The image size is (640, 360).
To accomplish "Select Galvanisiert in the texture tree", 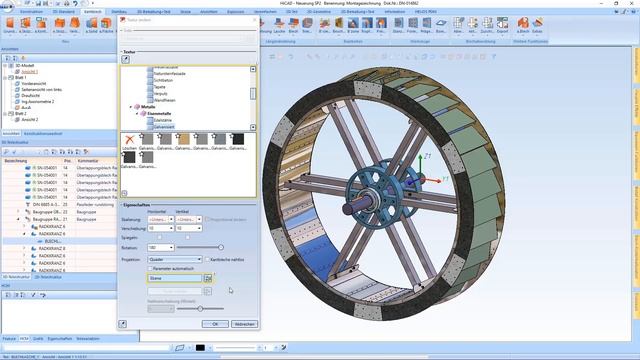I will pos(164,127).
